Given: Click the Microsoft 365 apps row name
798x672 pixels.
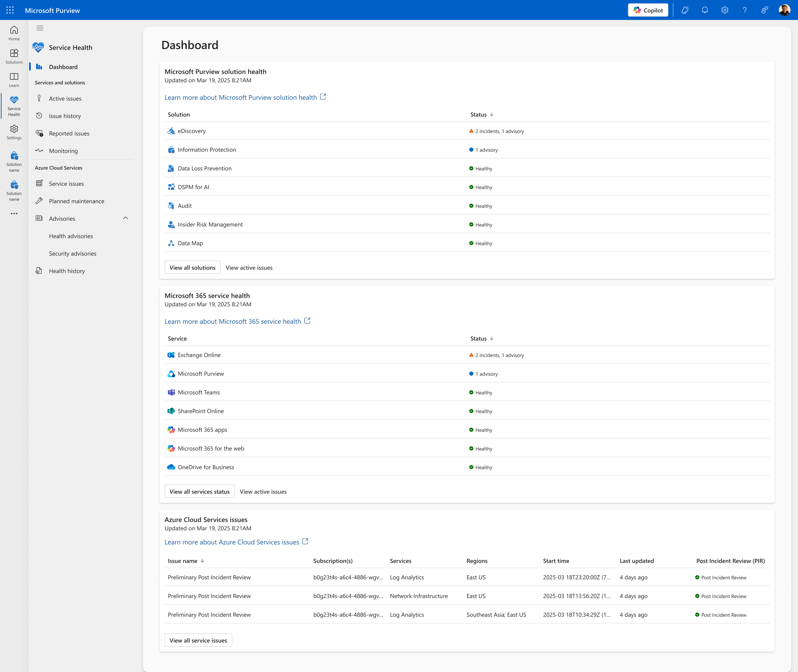Looking at the screenshot, I should coord(203,430).
